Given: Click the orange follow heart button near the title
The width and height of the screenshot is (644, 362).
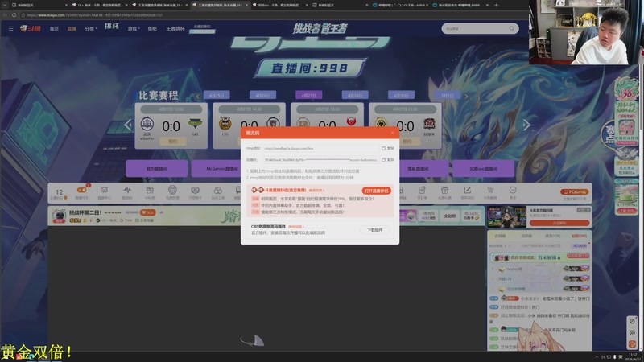Looking at the screenshot, I should pyautogui.click(x=147, y=212).
